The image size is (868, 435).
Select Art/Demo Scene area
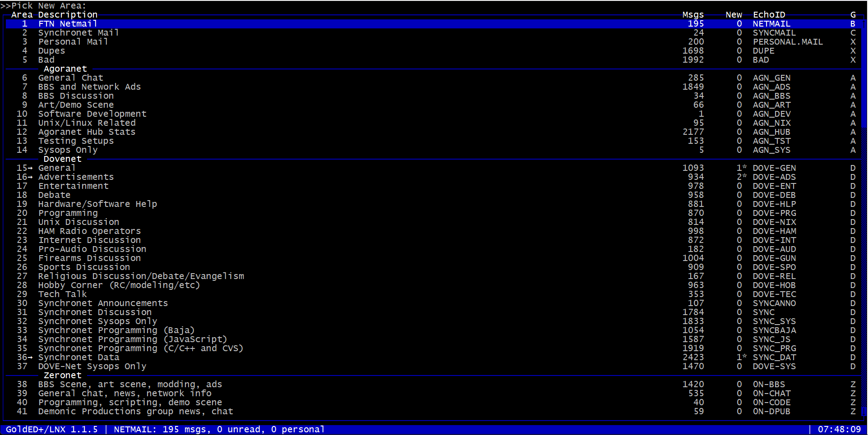point(434,105)
